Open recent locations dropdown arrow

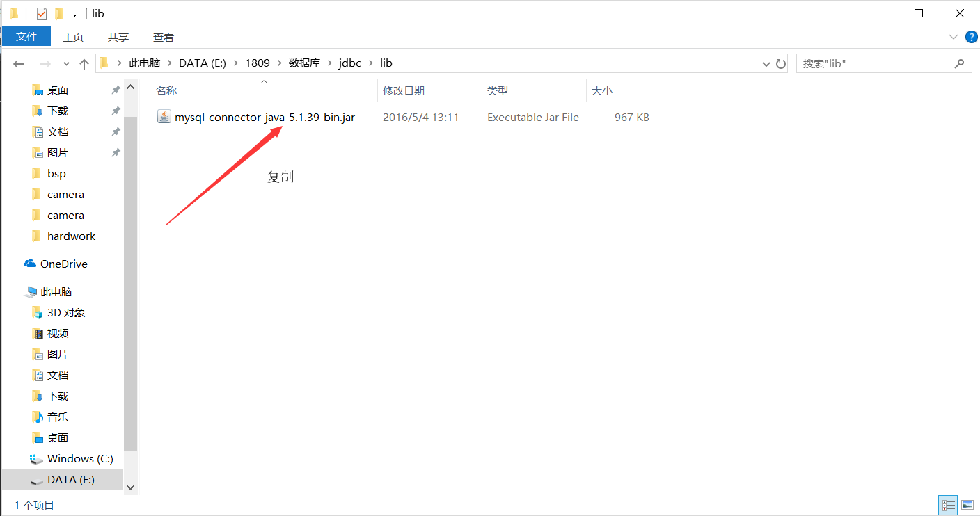coord(66,63)
